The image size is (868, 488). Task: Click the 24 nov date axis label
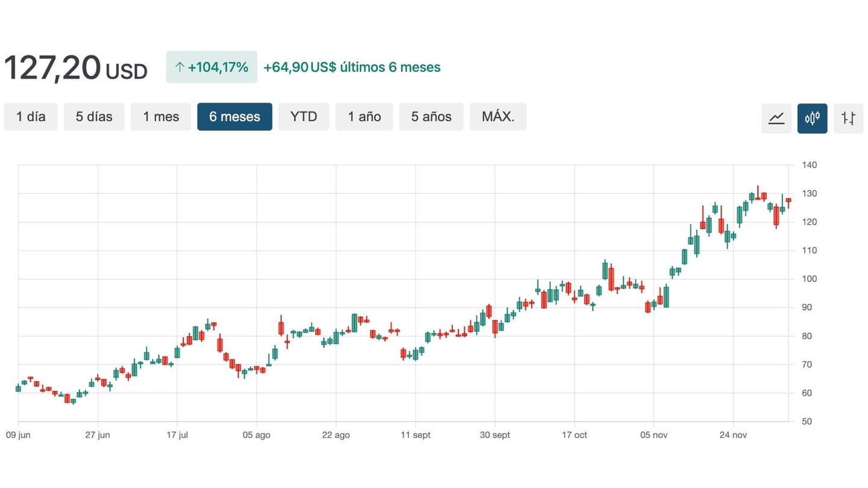[x=733, y=436]
